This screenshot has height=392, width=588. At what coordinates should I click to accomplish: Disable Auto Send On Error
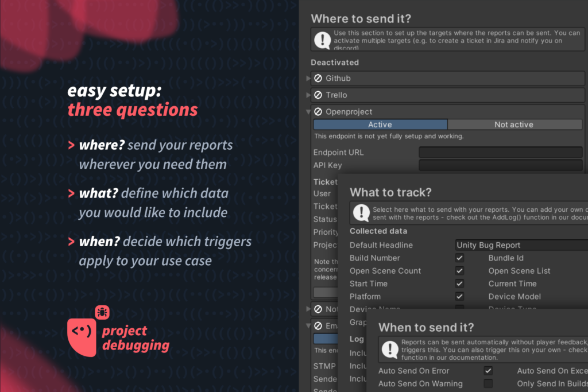click(488, 371)
